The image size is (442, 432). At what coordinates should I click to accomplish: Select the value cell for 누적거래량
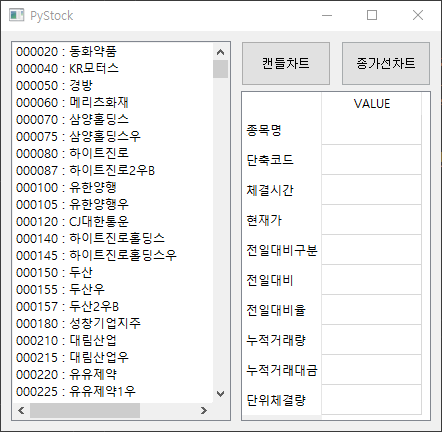(x=371, y=340)
